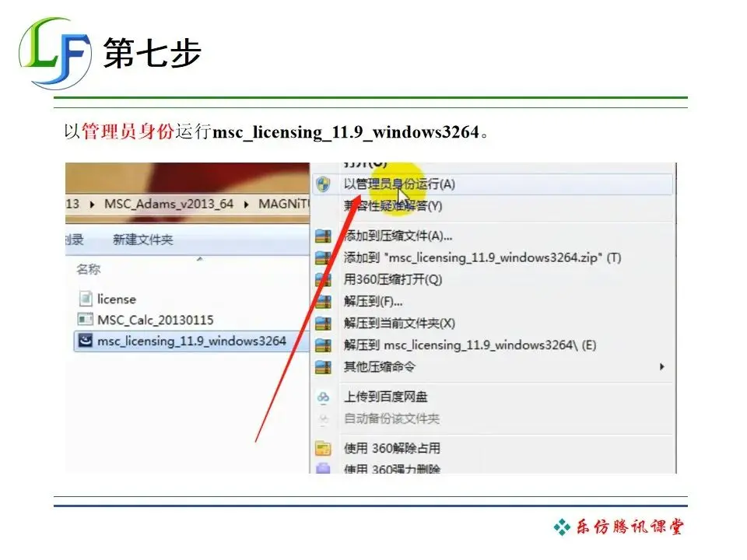
Task: Click folder icon beside 使用 360解除占用
Action: pos(323,448)
